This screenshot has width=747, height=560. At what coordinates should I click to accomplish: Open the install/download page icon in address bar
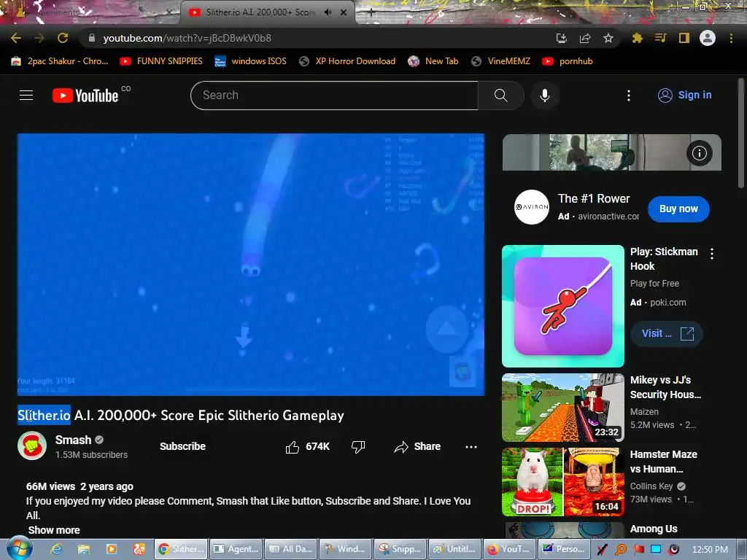point(561,38)
